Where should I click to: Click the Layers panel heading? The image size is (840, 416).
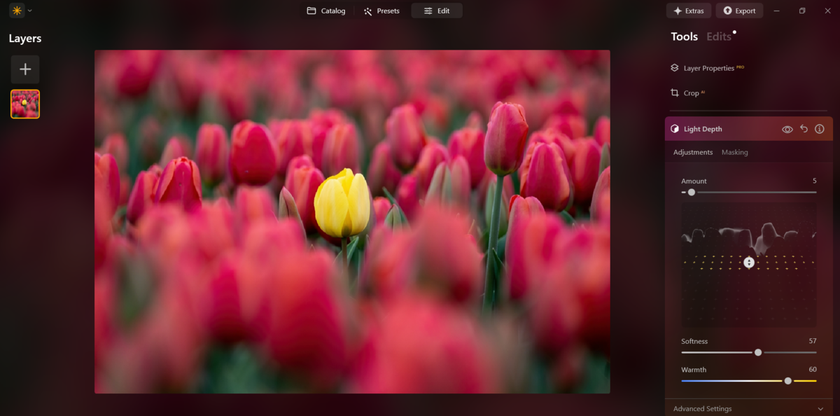25,39
